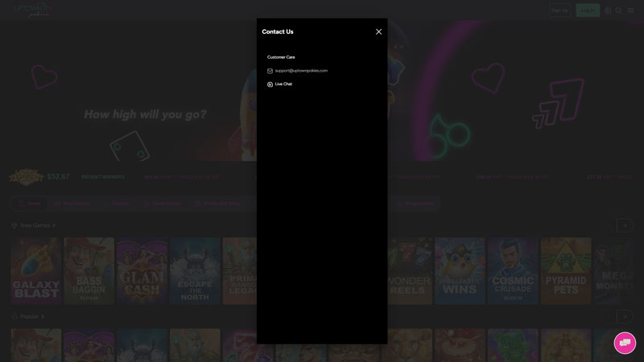Open Live Chat from Contact Us panel
Viewport: 644px width, 362px height.
(x=283, y=84)
